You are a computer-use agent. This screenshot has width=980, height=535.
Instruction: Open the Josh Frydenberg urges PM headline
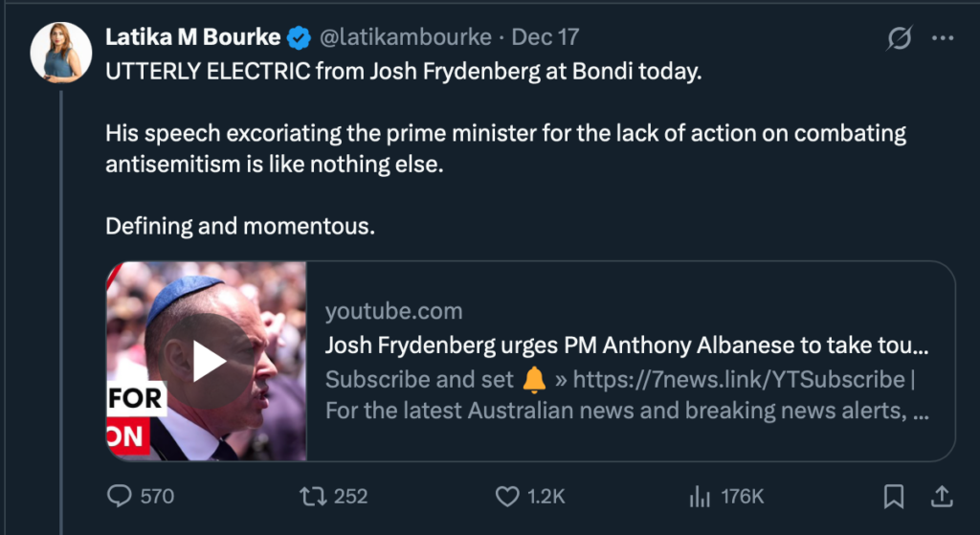pos(627,346)
